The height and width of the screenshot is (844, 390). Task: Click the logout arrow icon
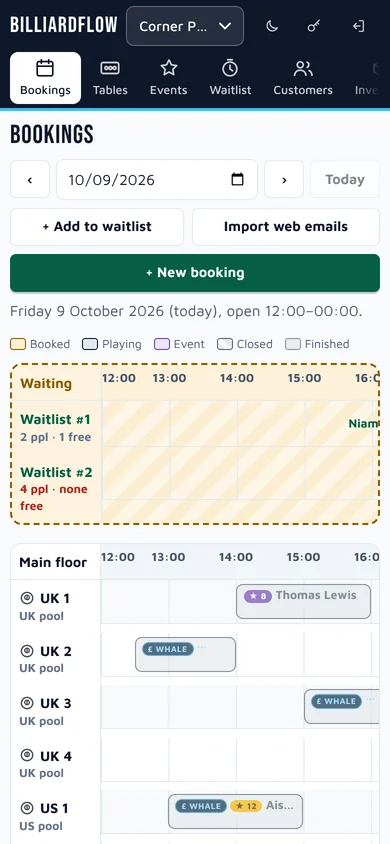(358, 26)
